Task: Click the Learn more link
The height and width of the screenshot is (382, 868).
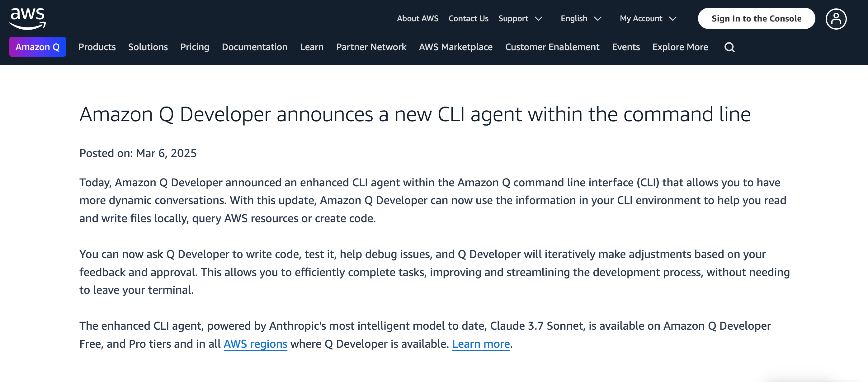Action: tap(481, 344)
